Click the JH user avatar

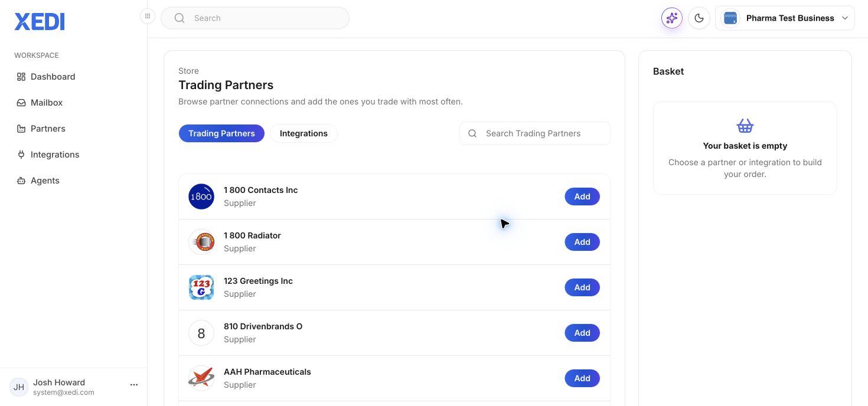click(x=19, y=387)
